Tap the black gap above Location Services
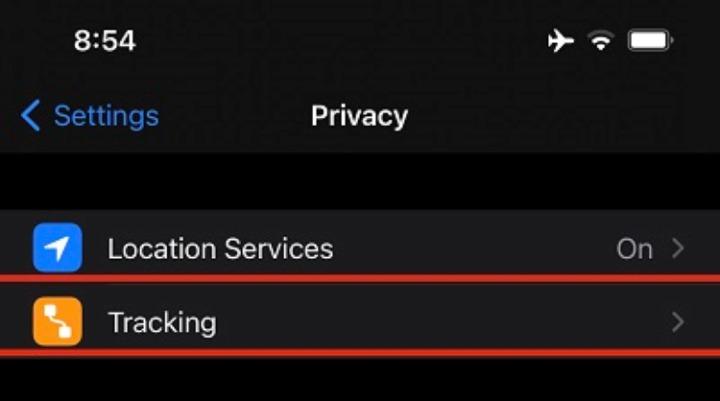The height and width of the screenshot is (401, 720). click(x=360, y=182)
